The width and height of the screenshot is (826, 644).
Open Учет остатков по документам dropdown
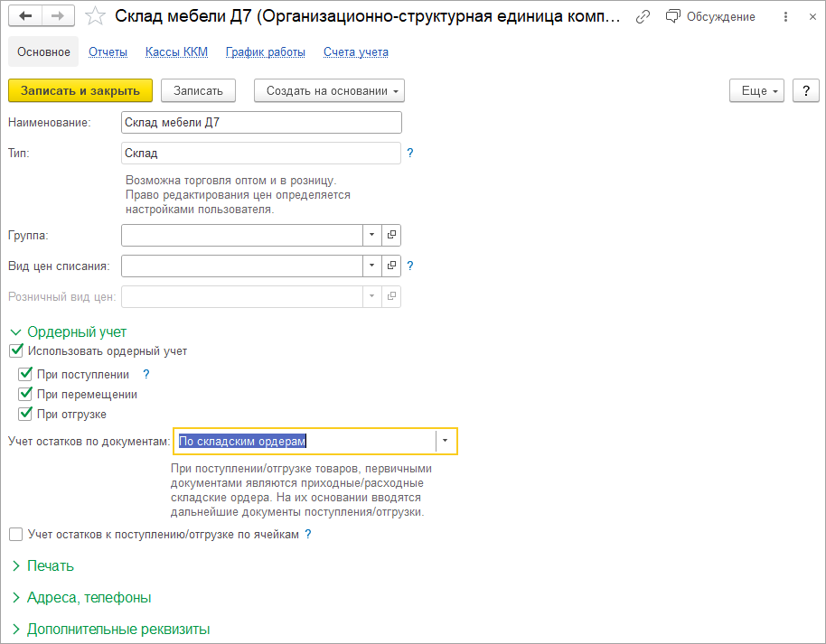click(446, 441)
